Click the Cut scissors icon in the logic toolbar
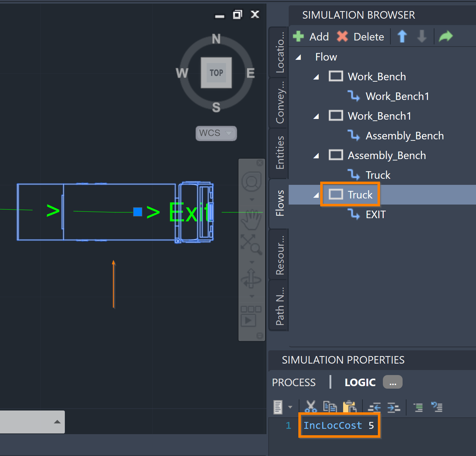 tap(311, 407)
